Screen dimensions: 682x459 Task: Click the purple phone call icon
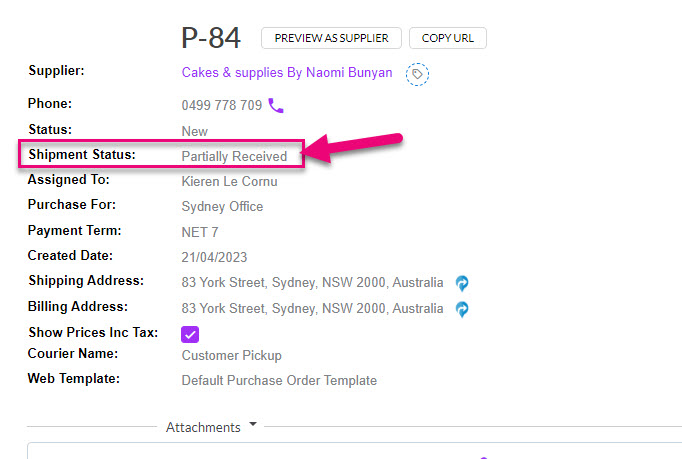tap(276, 105)
